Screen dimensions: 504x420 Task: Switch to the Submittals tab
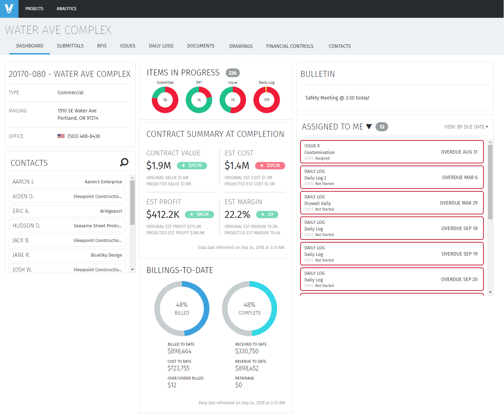pos(70,46)
